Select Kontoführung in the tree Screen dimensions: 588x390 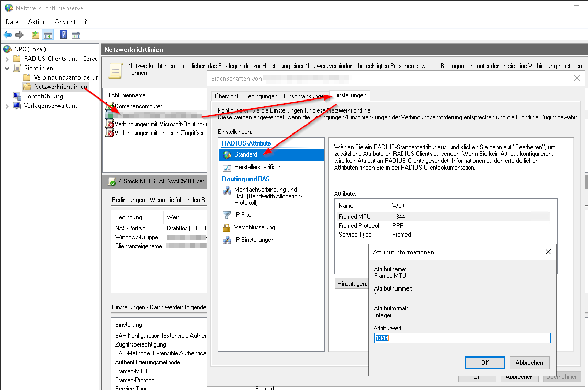(43, 96)
